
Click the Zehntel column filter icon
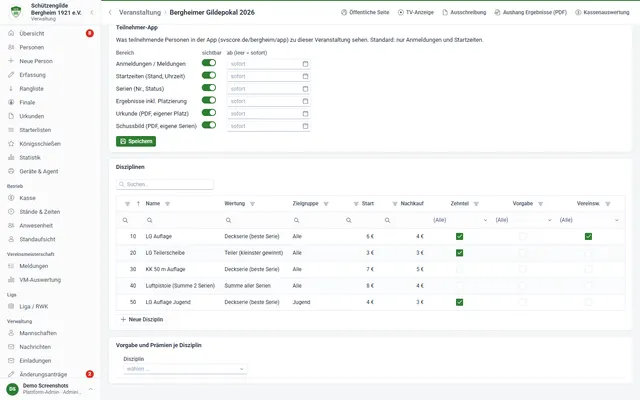476,204
